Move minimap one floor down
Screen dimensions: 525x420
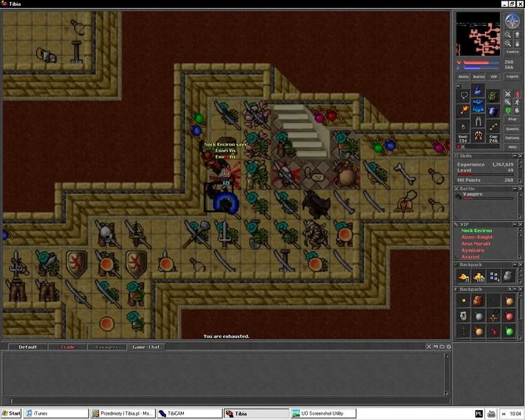[x=517, y=43]
